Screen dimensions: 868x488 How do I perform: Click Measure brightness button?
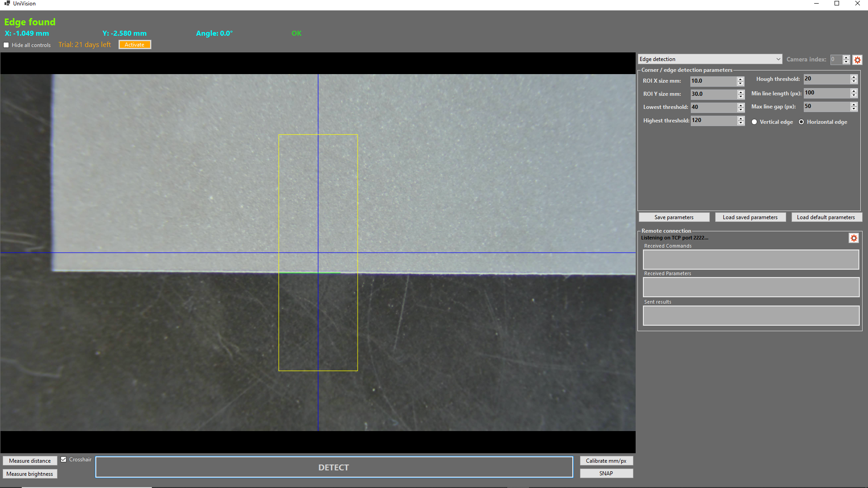(x=30, y=474)
